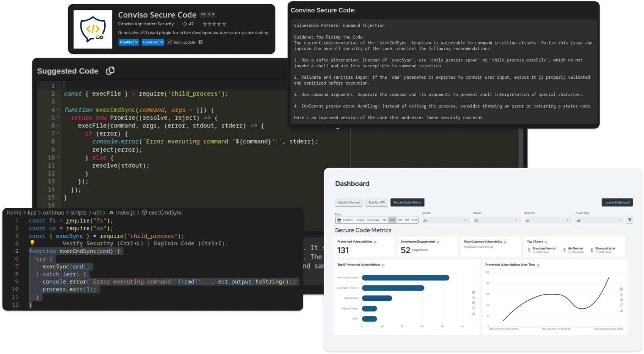Open info icon next to Top 3 Users
This screenshot has width=644, height=354.
tap(546, 242)
